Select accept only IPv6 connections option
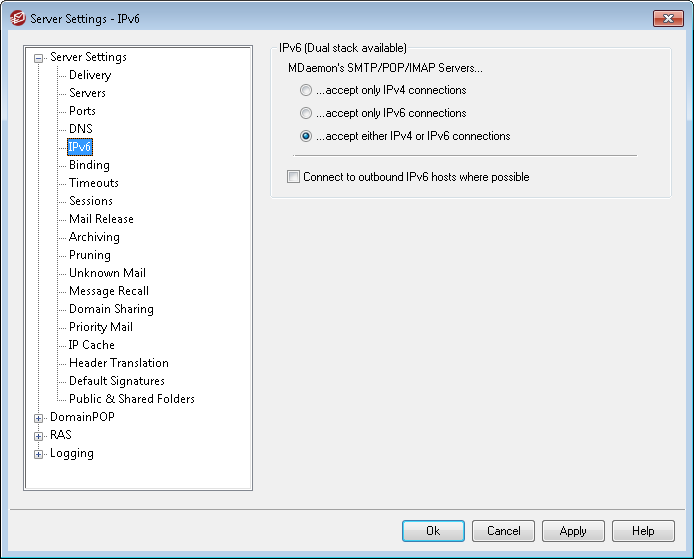Image resolution: width=694 pixels, height=559 pixels. coord(306,113)
